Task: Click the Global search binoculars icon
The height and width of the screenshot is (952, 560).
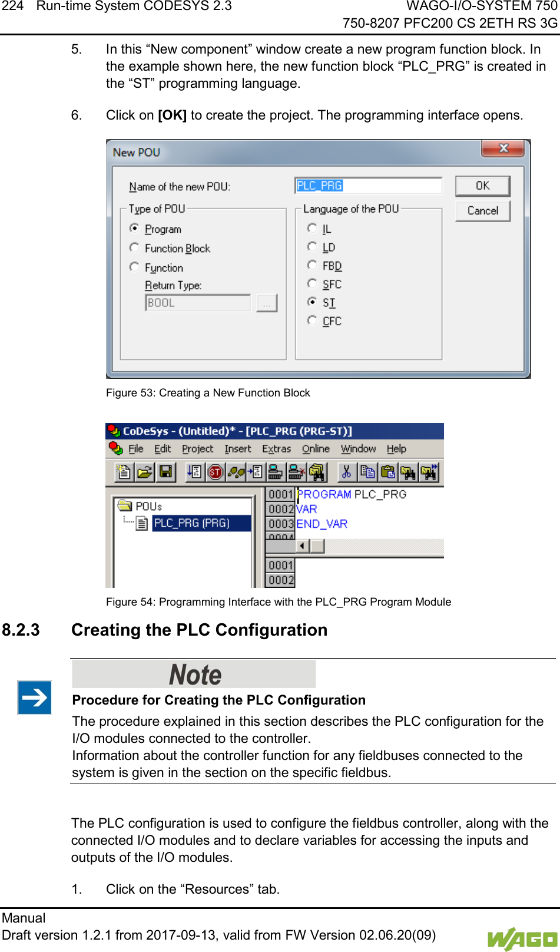Action: click(x=317, y=472)
